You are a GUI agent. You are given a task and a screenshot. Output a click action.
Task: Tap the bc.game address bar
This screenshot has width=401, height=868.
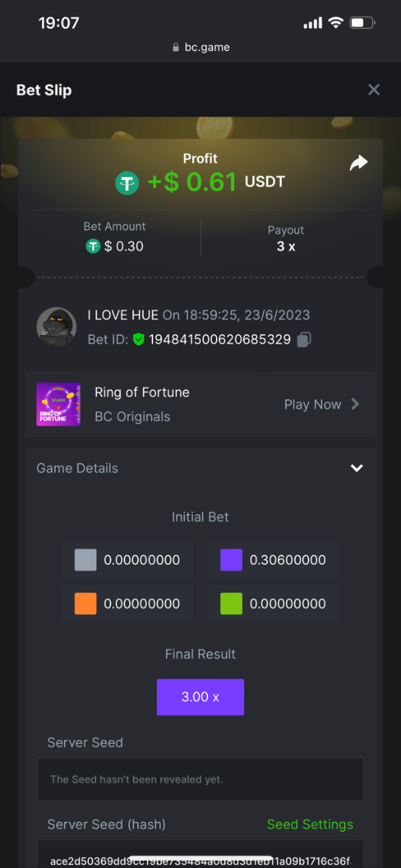click(201, 47)
